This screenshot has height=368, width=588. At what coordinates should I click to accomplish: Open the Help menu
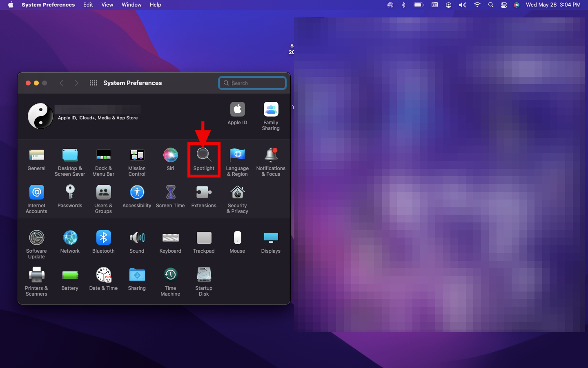coord(156,5)
